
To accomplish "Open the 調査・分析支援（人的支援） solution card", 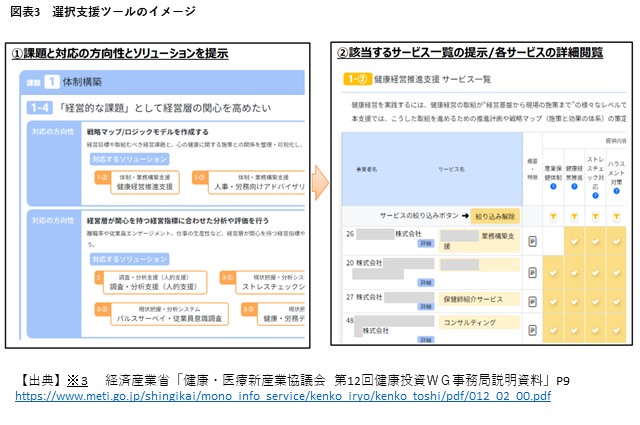I will pos(154,283).
